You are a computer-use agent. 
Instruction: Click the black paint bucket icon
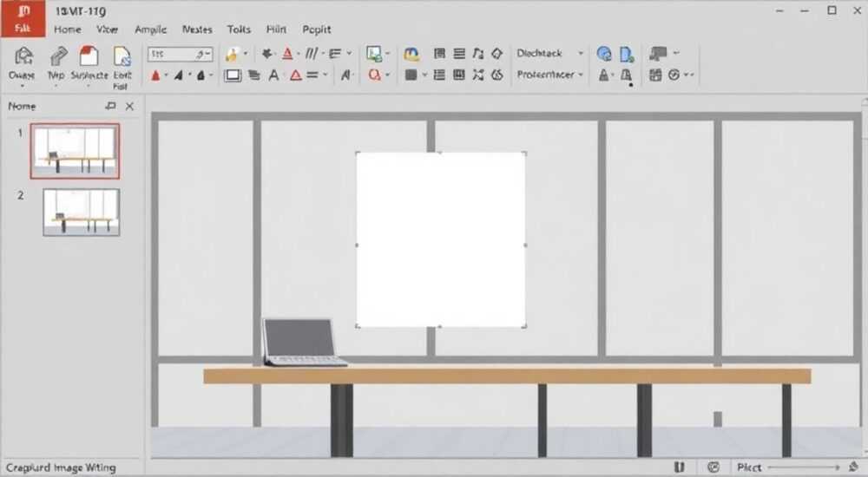coord(201,75)
